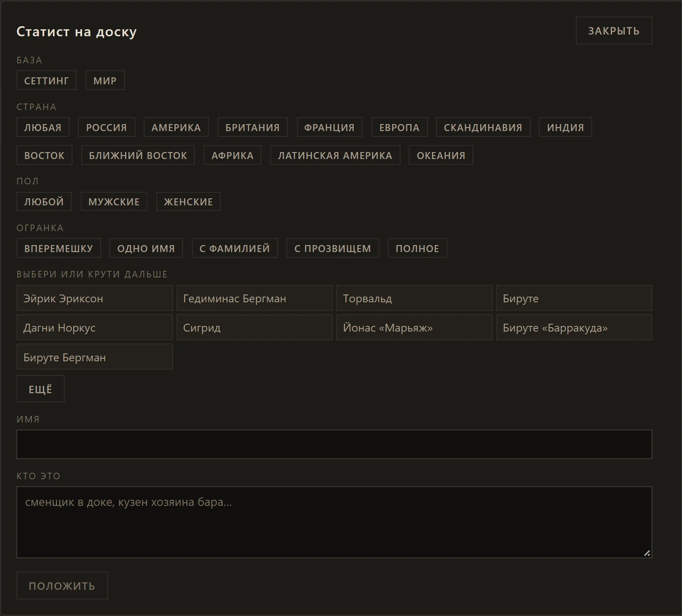Pick the name Эйрик Эриксон
Image resolution: width=682 pixels, height=616 pixels.
(95, 298)
